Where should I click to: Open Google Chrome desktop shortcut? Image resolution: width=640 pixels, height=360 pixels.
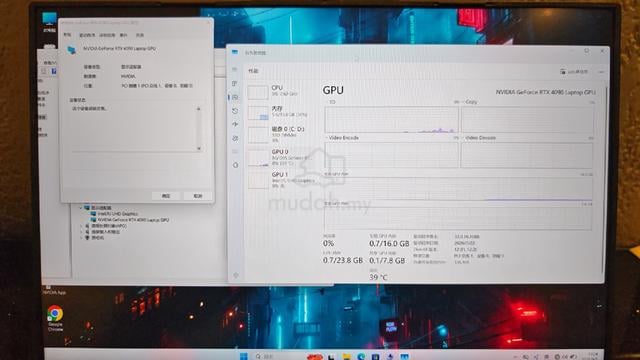pyautogui.click(x=55, y=319)
